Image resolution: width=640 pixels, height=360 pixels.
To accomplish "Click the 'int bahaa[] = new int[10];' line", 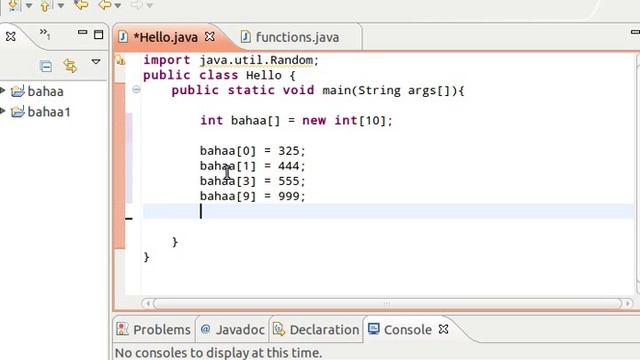I will pyautogui.click(x=296, y=121).
